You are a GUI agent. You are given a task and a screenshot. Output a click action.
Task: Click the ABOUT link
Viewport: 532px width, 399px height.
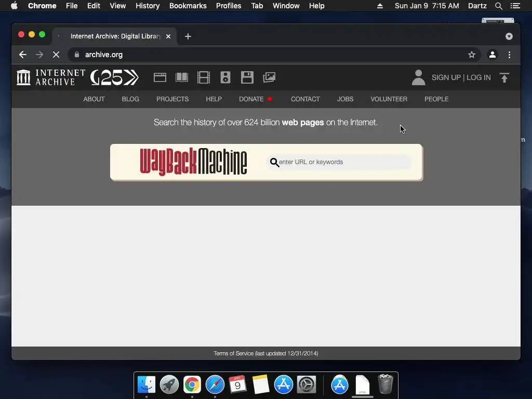pyautogui.click(x=94, y=99)
